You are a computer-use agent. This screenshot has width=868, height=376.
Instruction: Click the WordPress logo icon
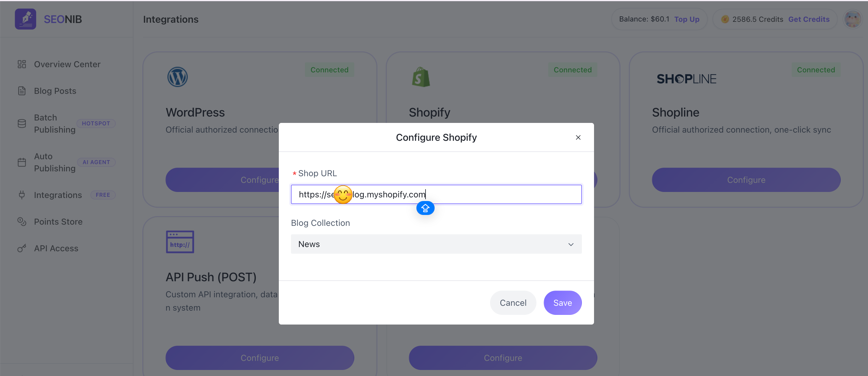pos(177,77)
